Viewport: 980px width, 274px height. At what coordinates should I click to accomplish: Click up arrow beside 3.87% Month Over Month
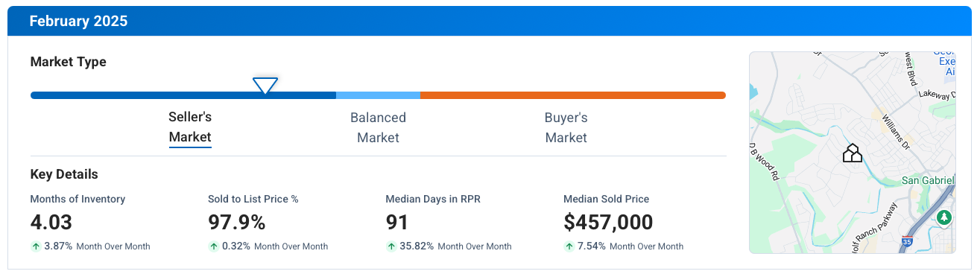pyautogui.click(x=35, y=246)
